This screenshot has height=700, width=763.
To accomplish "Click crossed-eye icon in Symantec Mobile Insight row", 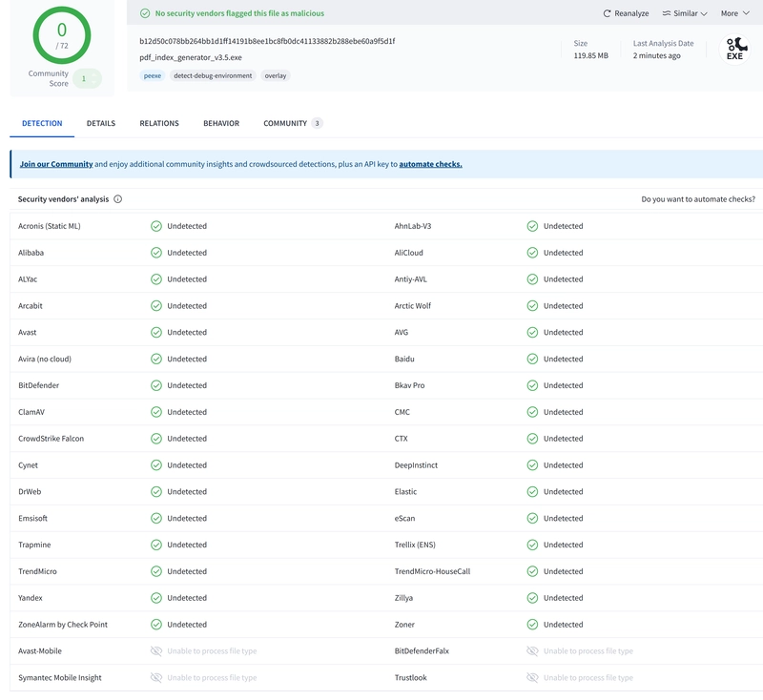I will point(156,678).
